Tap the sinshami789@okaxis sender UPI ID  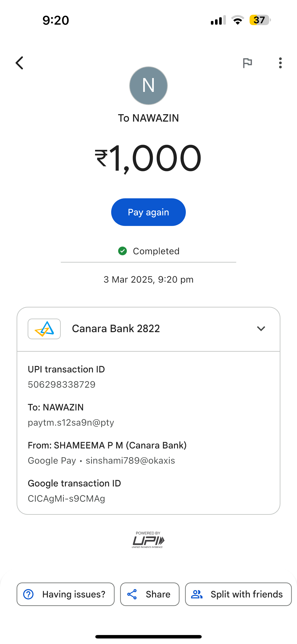tap(130, 460)
